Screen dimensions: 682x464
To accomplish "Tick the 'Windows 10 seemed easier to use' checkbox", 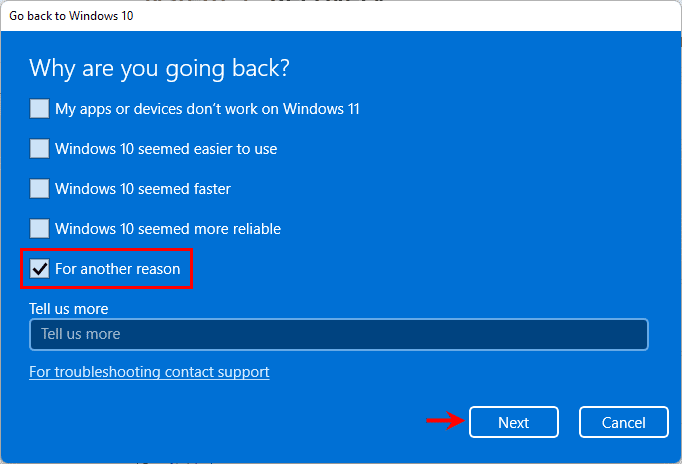I will tap(39, 149).
